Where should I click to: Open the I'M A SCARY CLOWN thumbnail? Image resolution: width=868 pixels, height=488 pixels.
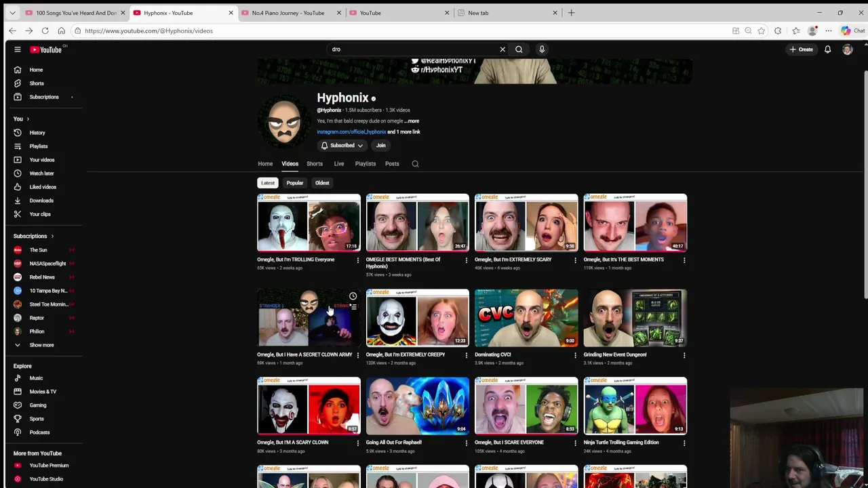coord(309,406)
